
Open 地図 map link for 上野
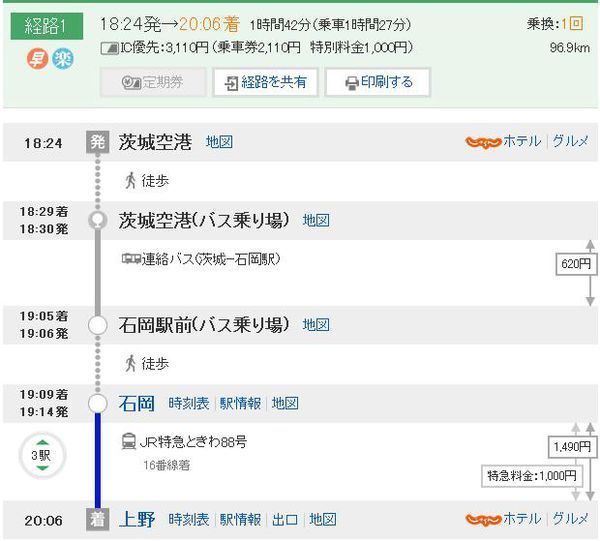pyautogui.click(x=323, y=520)
